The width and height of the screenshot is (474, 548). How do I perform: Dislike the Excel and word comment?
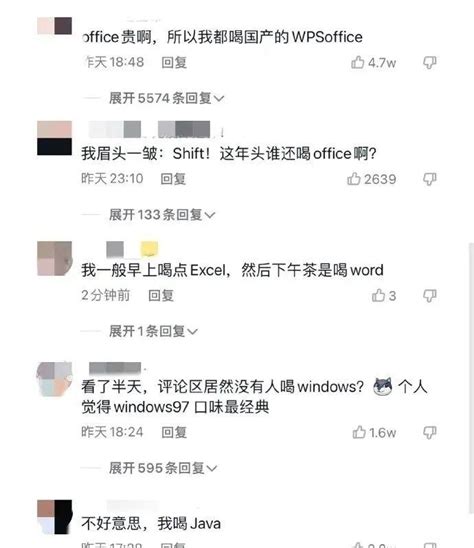[x=429, y=296]
